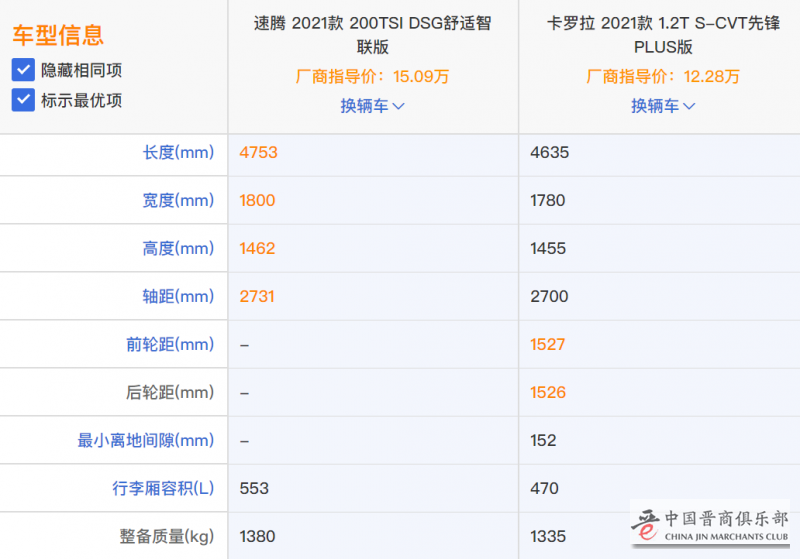Open 换辆车 dropdown under 速腾
This screenshot has height=559, width=800.
[372, 106]
